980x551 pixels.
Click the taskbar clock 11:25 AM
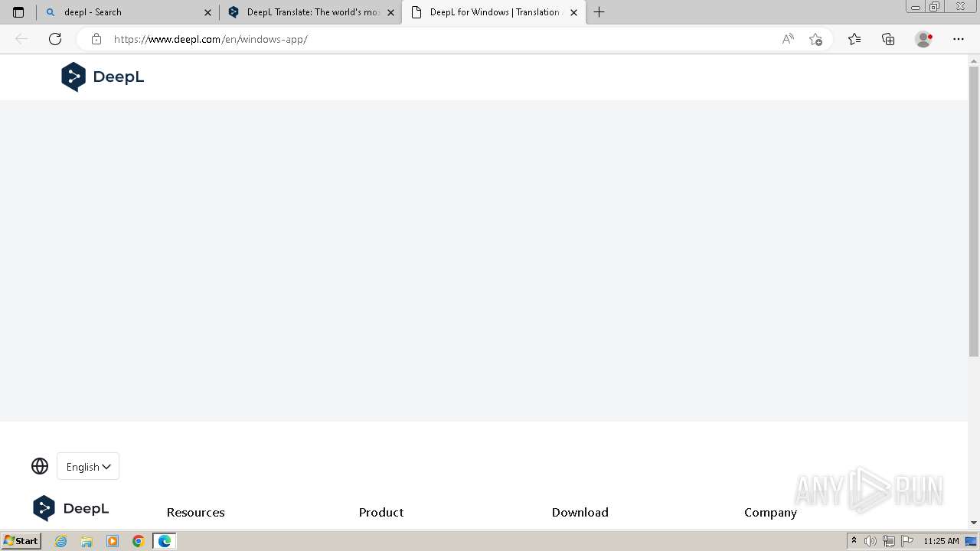[941, 541]
